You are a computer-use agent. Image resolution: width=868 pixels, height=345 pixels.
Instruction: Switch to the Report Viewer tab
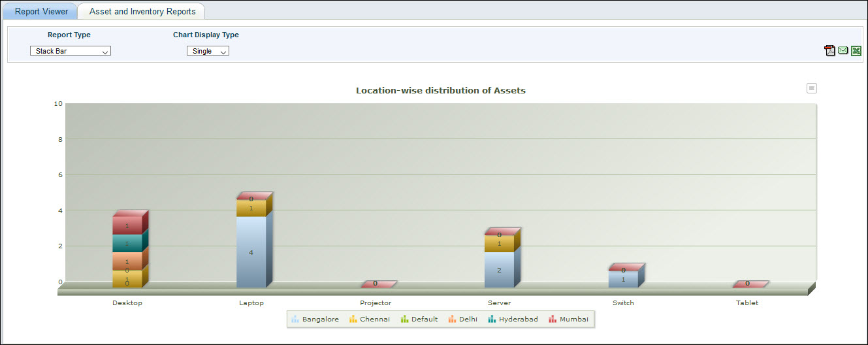click(x=41, y=11)
